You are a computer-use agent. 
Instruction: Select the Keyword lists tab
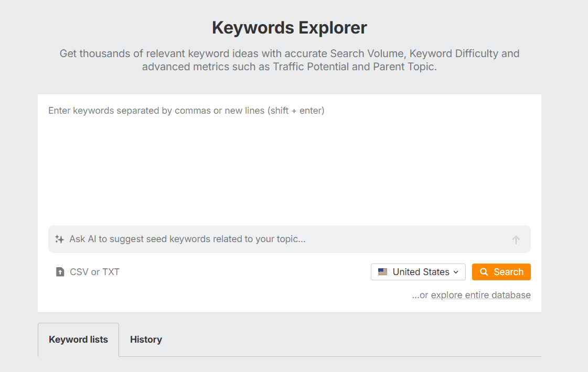click(78, 340)
